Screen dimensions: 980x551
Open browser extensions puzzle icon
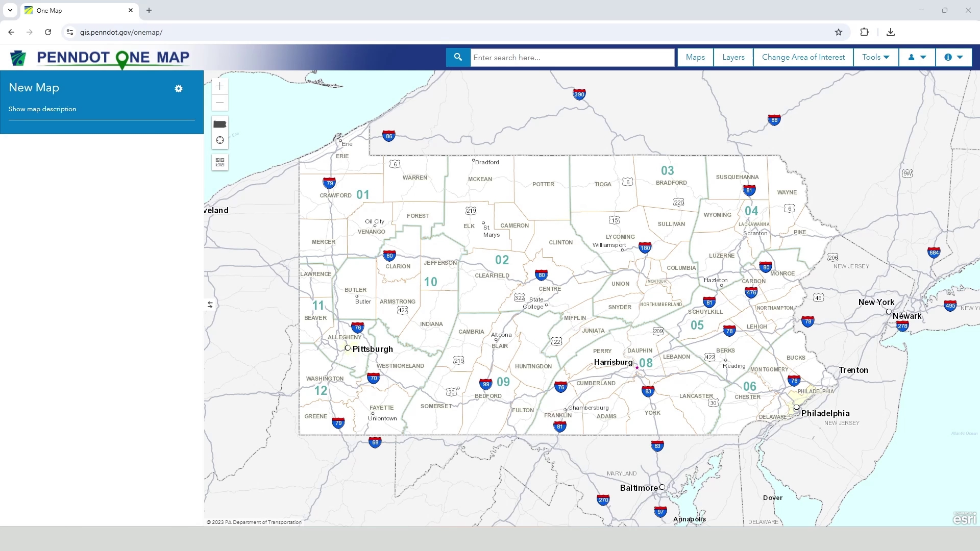[x=864, y=32]
